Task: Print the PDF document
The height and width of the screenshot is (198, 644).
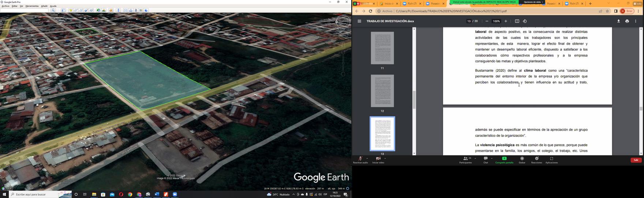Action: pyautogui.click(x=627, y=21)
